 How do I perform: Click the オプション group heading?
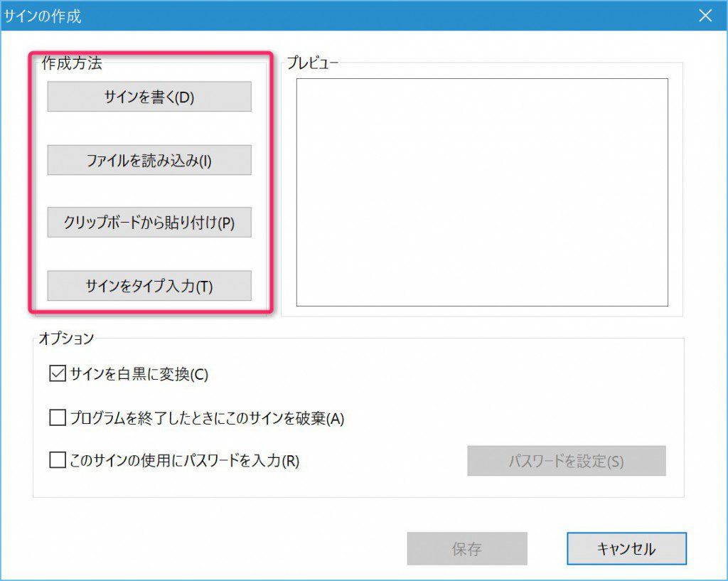(66, 339)
